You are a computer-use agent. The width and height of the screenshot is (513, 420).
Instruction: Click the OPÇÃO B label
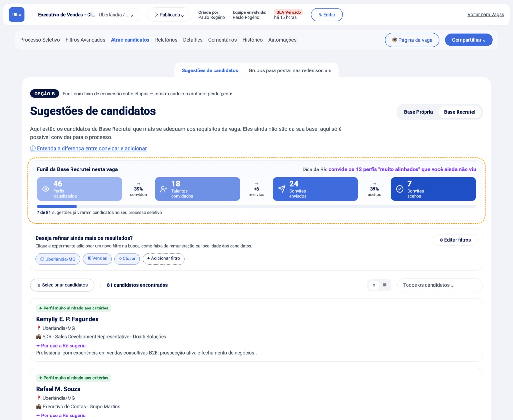[45, 94]
